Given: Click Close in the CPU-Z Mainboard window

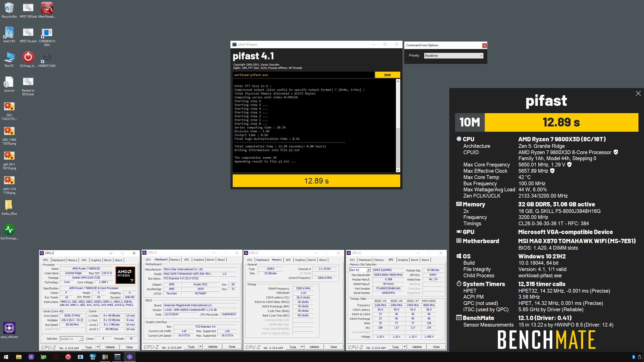Looking at the screenshot, I should tap(232, 347).
